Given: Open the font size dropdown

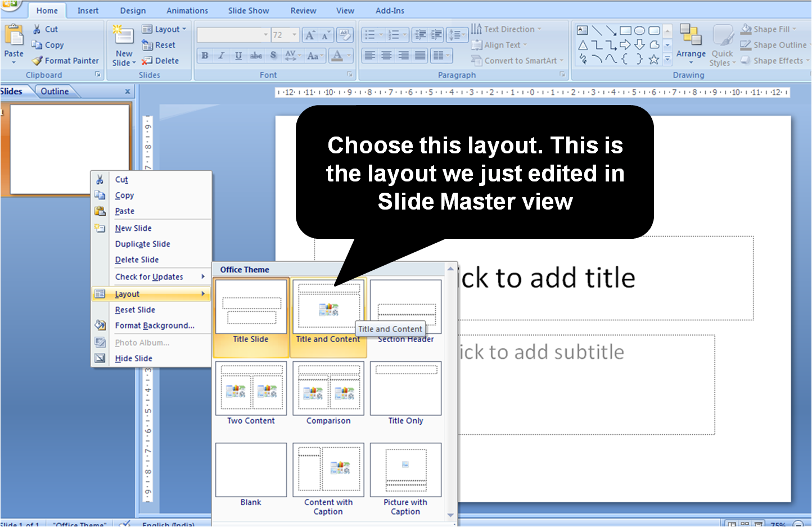Looking at the screenshot, I should pos(295,34).
